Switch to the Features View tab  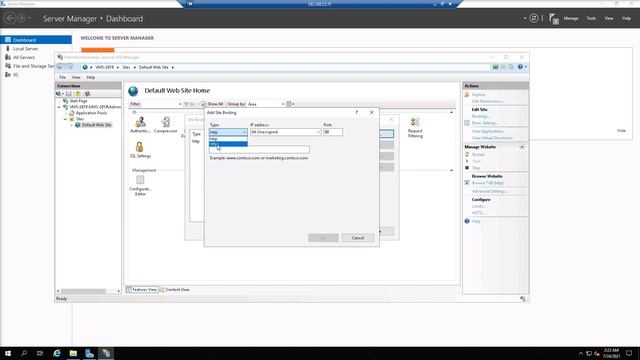click(142, 289)
